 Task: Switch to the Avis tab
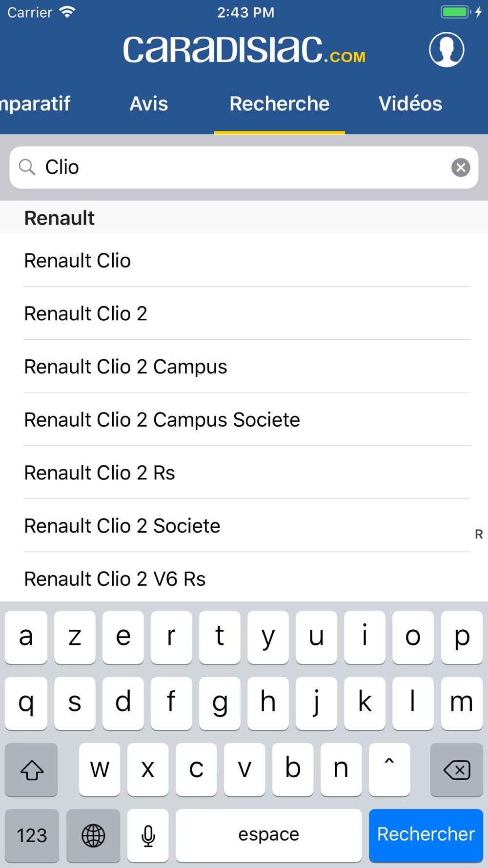[149, 103]
